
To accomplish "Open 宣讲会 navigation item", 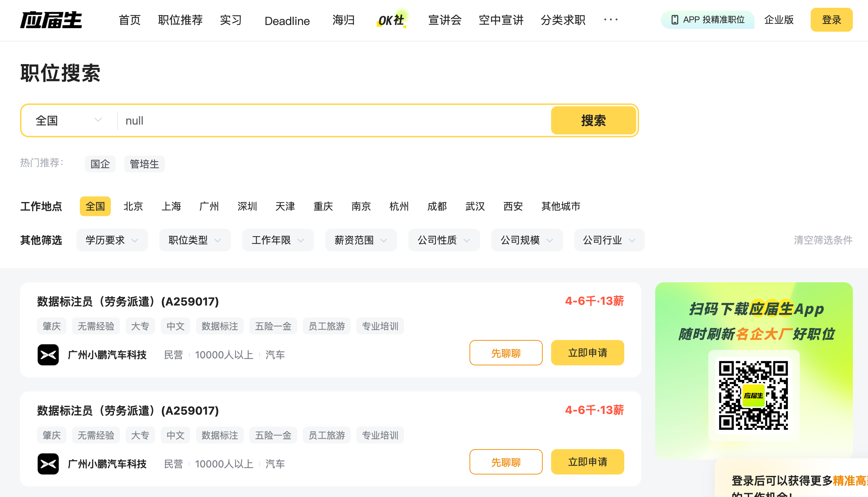I will 445,20.
